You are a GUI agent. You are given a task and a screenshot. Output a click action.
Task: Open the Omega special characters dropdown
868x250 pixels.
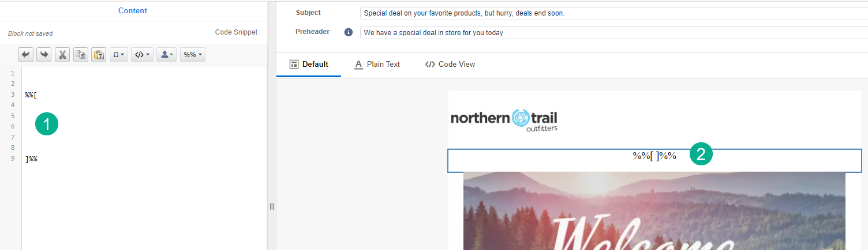(x=118, y=55)
